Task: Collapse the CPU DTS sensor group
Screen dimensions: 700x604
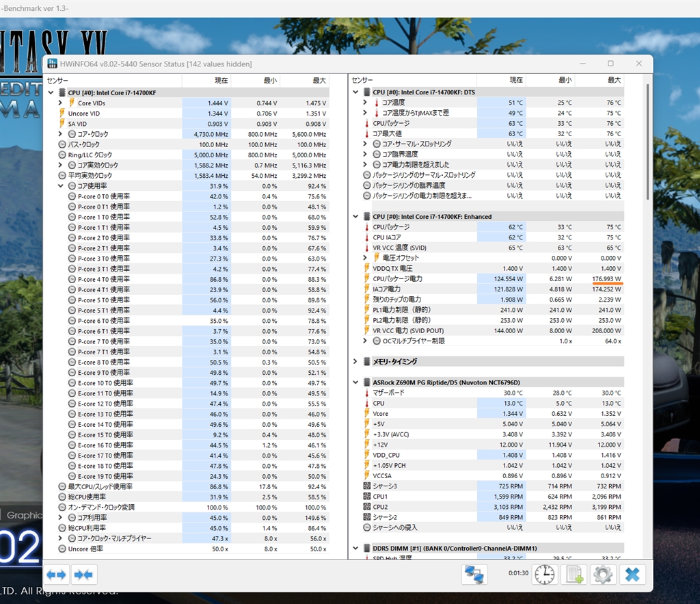Action: [355, 92]
